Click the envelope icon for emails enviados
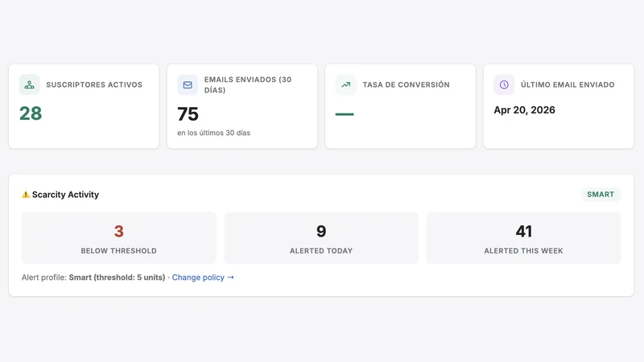Viewport: 644px width, 362px height. pos(188,85)
